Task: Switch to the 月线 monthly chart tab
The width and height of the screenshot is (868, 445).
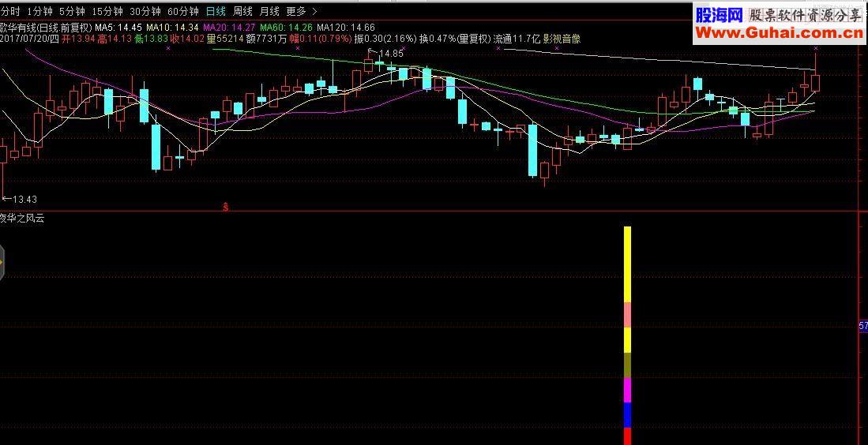Action: (x=269, y=11)
